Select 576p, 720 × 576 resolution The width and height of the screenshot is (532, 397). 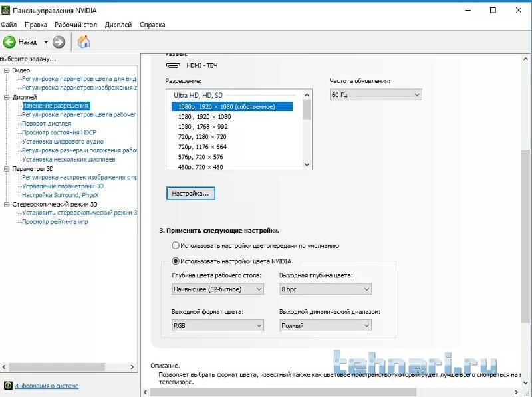coord(201,157)
